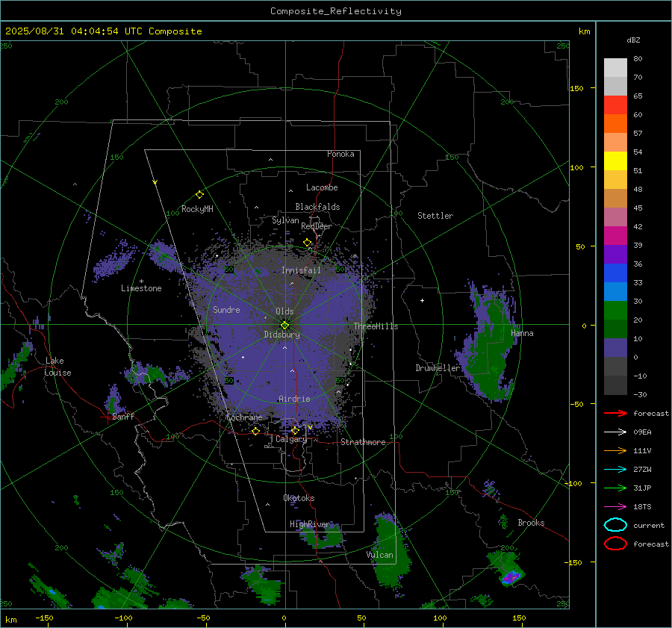Click the 100 tick label on bottom axis
This screenshot has height=628, width=672.
click(440, 618)
